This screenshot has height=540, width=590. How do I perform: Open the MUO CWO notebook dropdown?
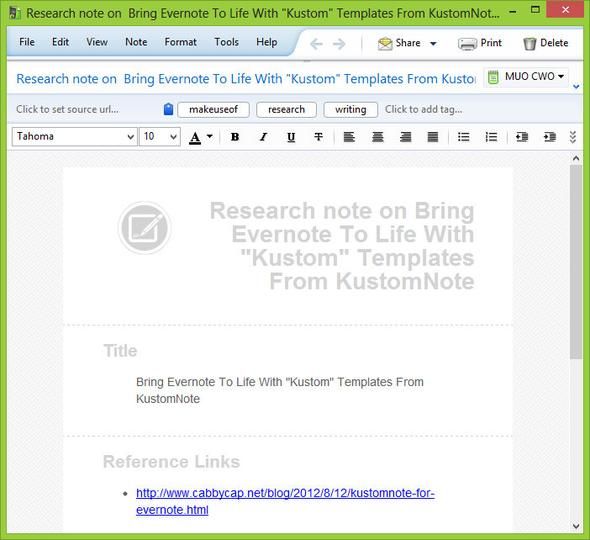(526, 77)
